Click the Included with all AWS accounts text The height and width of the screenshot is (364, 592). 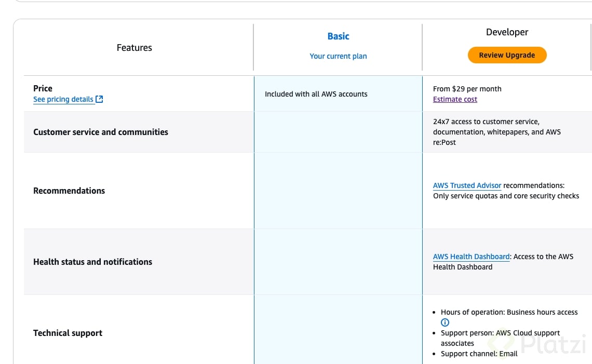(x=316, y=94)
